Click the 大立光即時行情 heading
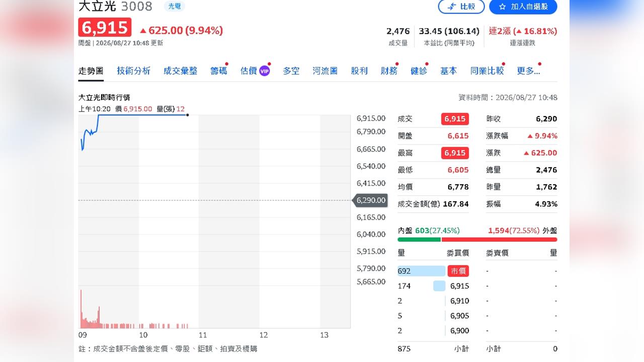The width and height of the screenshot is (644, 362). [104, 98]
